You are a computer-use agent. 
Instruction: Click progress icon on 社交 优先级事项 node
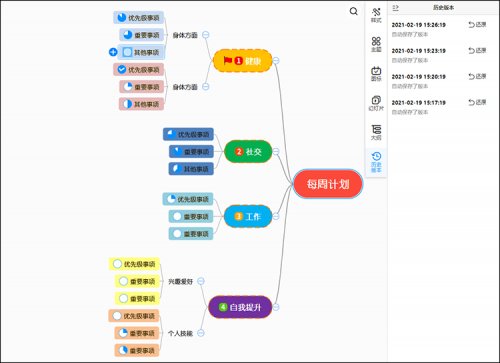pyautogui.click(x=171, y=134)
